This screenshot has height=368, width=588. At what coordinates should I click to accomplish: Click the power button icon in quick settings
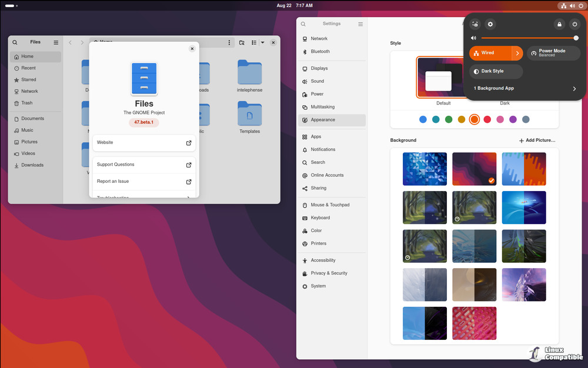tap(574, 24)
